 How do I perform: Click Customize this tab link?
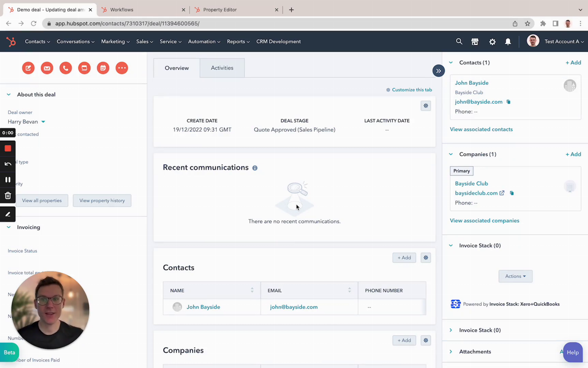(409, 90)
